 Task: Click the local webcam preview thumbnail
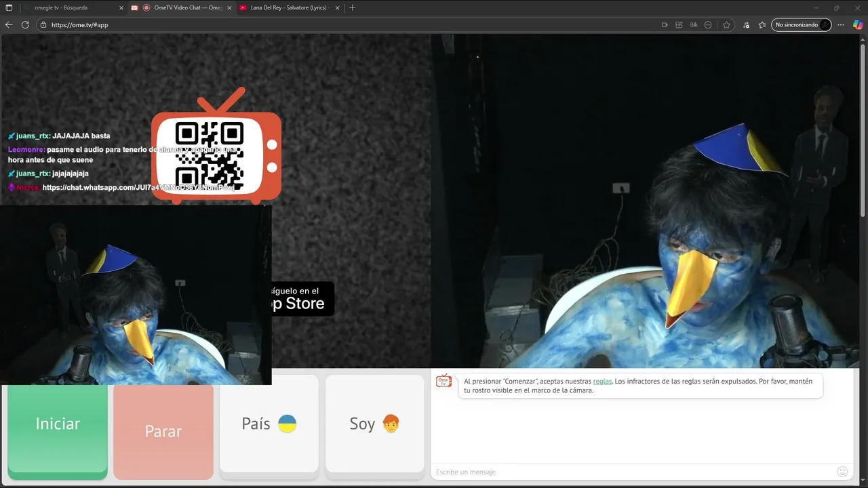[x=136, y=295]
